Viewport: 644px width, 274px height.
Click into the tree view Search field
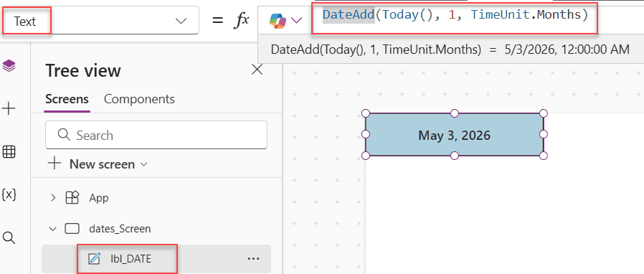156,135
